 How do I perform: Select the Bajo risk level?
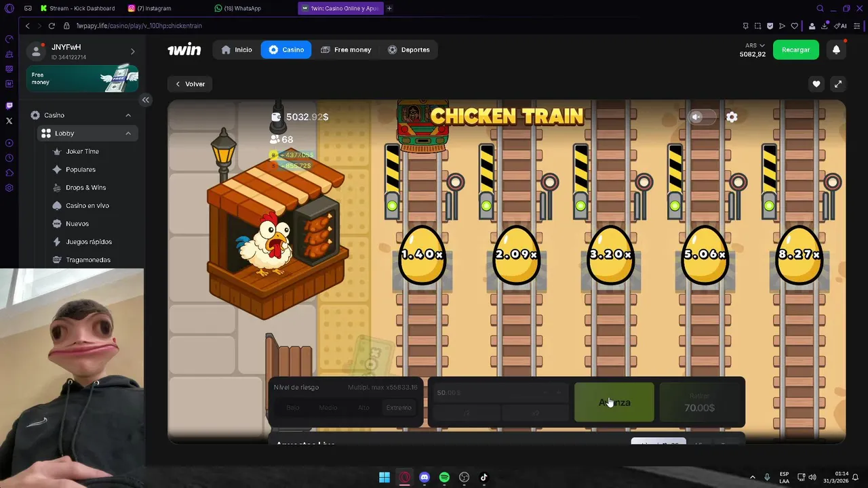(x=293, y=407)
